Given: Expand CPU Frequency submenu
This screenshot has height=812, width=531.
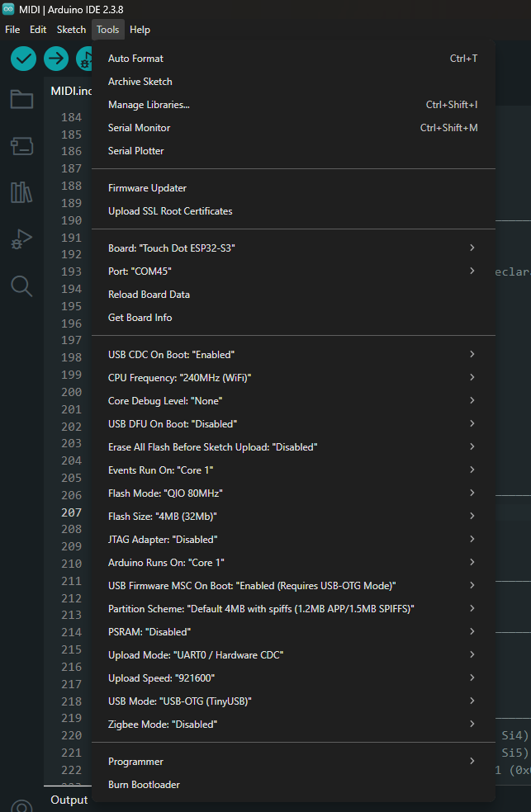Looking at the screenshot, I should point(293,378).
